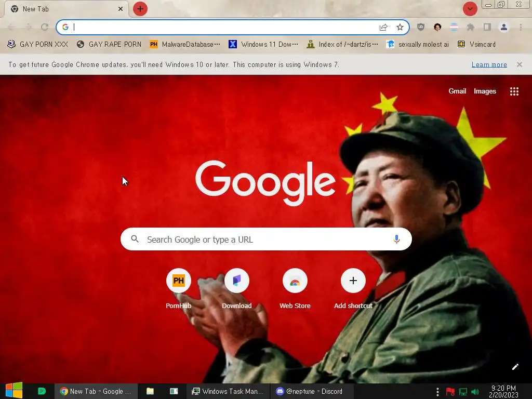Go back with the back arrow
Image resolution: width=532 pixels, height=399 pixels.
(x=11, y=27)
